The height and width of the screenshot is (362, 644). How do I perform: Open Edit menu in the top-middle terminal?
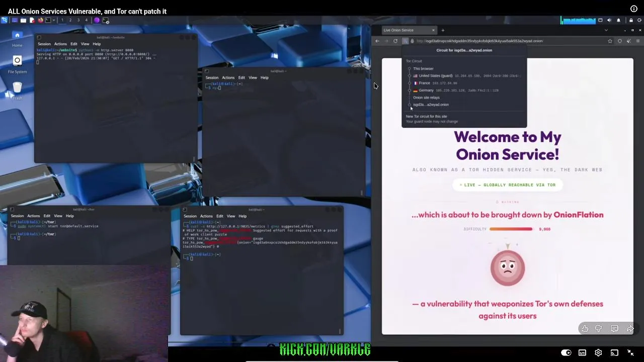pos(242,77)
